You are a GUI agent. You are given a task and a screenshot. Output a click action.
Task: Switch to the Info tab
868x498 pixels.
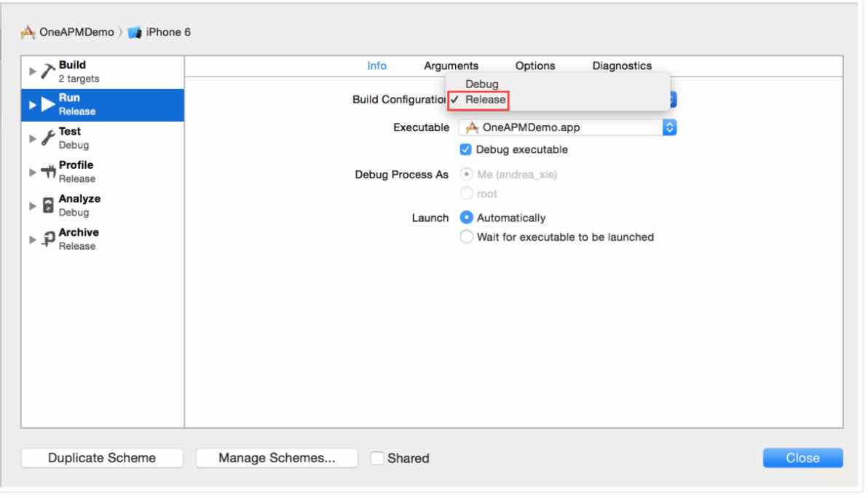coord(377,66)
